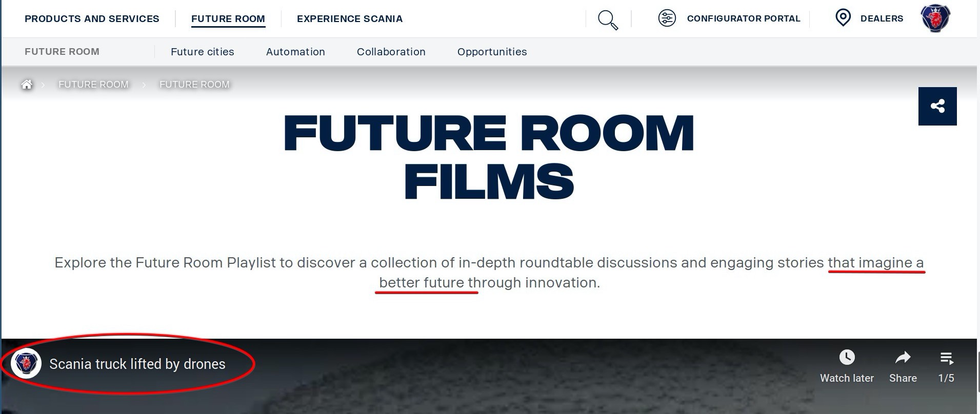Click the configurator sliders icon
Image resolution: width=980 pixels, height=414 pixels.
(x=667, y=18)
